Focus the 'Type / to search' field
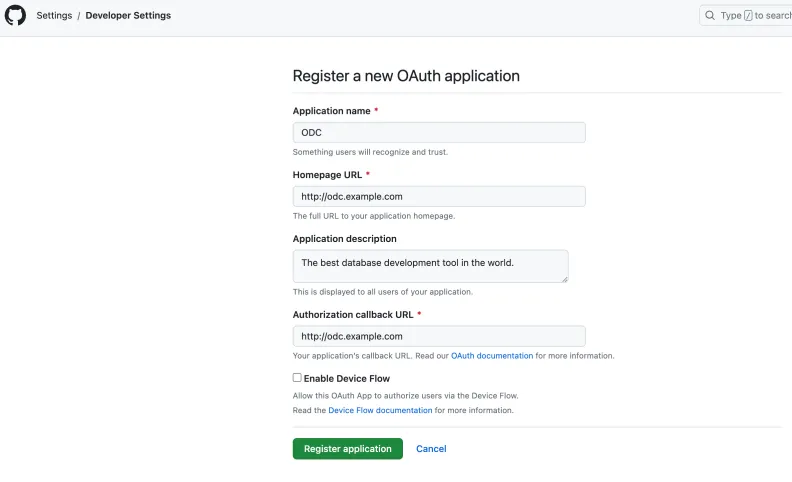Screen dimensions: 792x482 click(x=755, y=16)
